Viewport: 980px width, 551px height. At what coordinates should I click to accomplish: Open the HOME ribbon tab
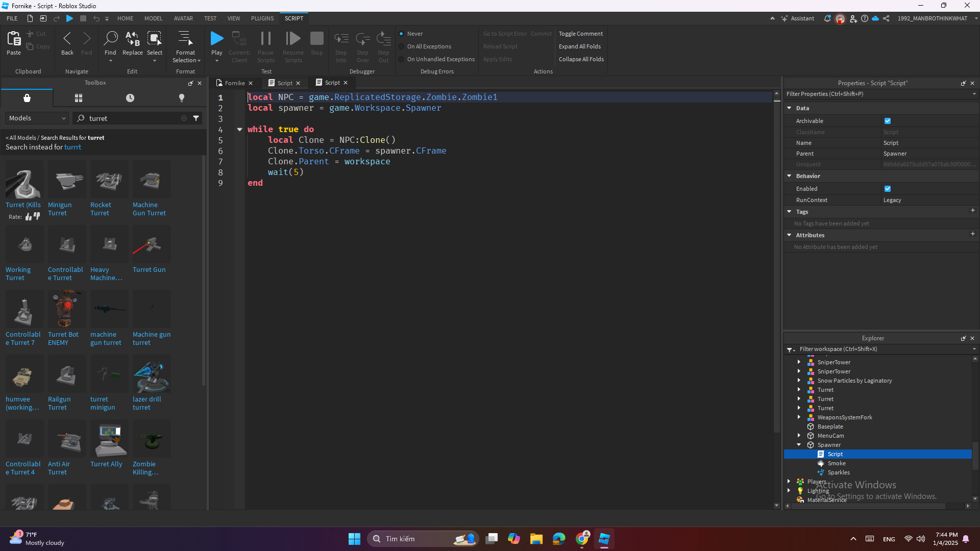(x=125, y=18)
